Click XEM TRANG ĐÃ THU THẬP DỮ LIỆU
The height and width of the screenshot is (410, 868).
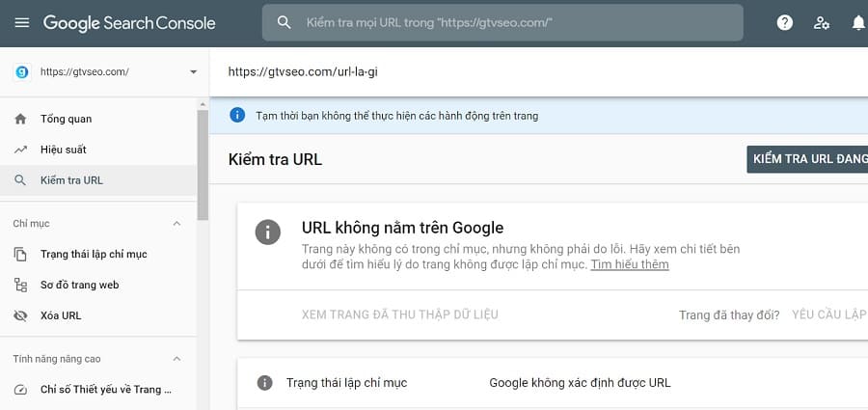pyautogui.click(x=399, y=314)
